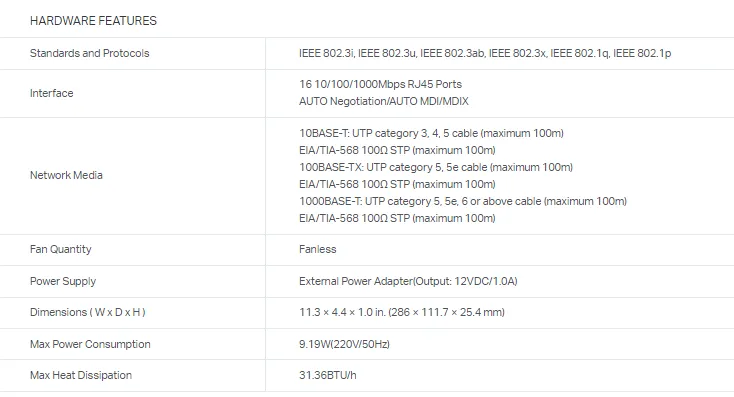
Task: Click the 100BASE-TX UTP category line
Action: (x=436, y=167)
